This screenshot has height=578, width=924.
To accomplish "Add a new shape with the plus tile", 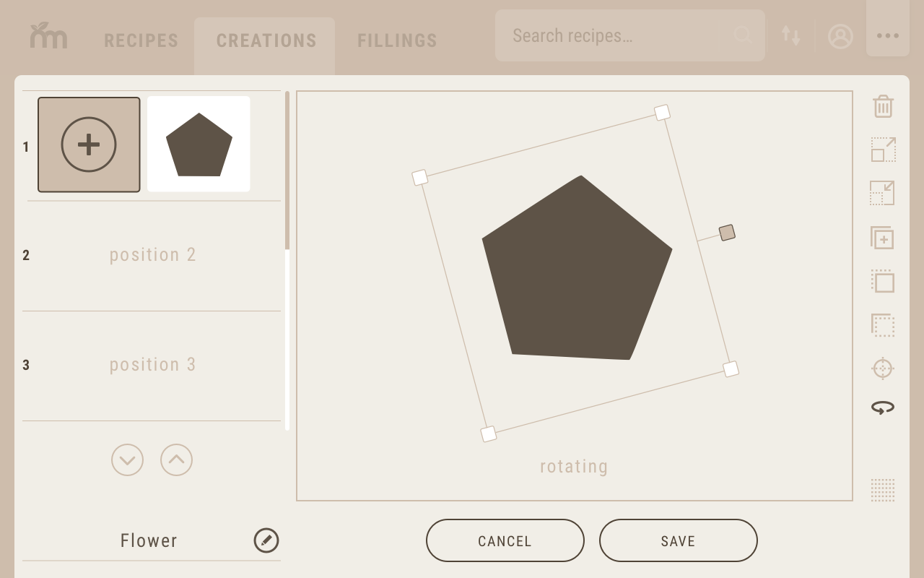I will [89, 144].
